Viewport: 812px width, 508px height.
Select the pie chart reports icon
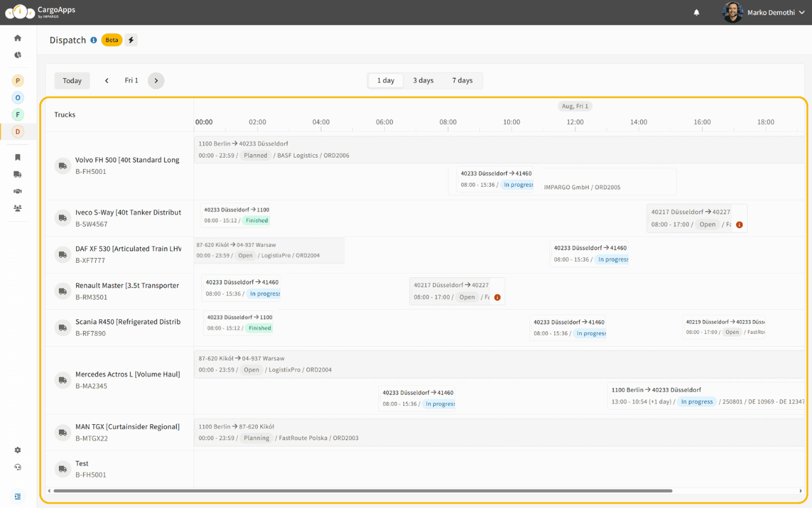18,55
